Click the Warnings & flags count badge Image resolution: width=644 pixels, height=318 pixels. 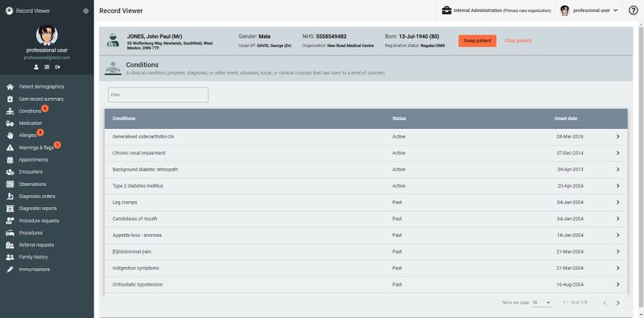[x=57, y=145]
